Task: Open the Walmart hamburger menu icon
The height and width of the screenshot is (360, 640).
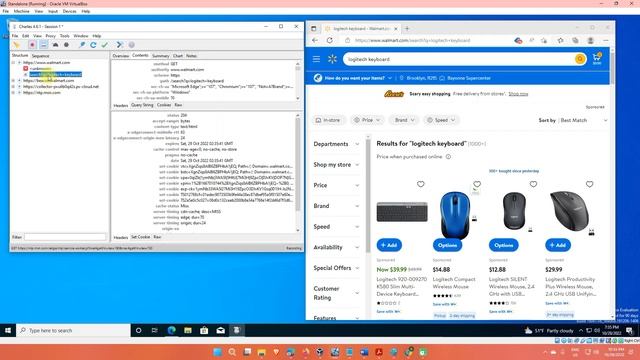Action: point(316,59)
